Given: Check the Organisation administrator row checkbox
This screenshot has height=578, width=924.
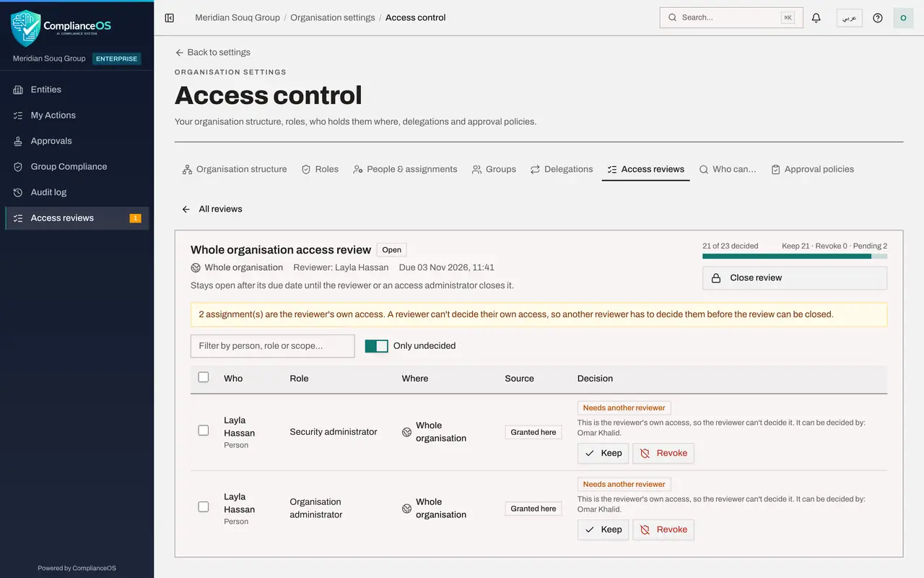Looking at the screenshot, I should 204,507.
